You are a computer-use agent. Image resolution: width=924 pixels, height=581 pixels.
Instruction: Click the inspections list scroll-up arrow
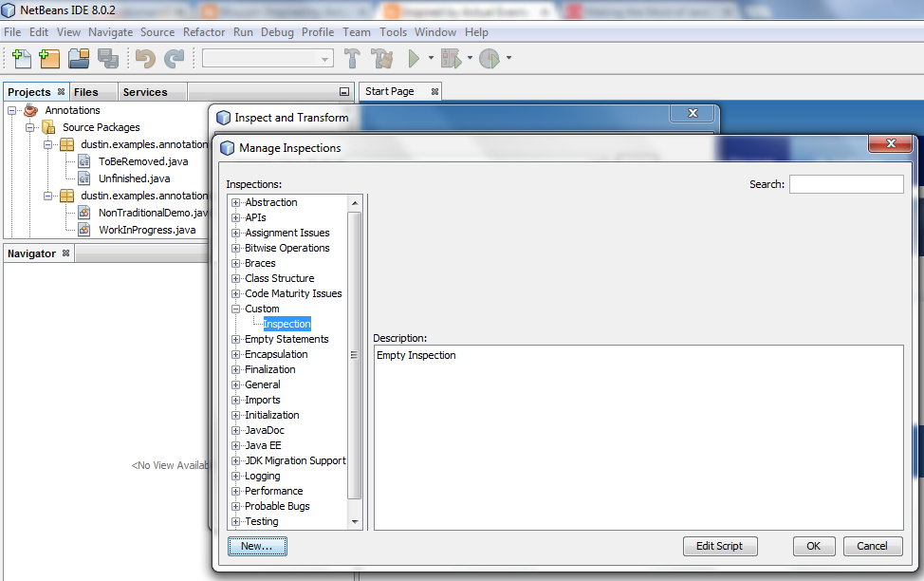pos(355,203)
